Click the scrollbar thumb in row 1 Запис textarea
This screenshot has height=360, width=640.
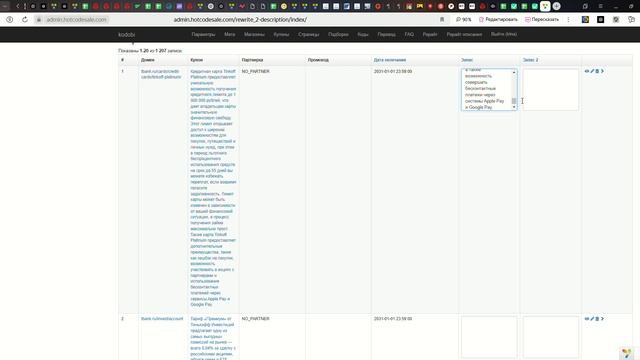click(x=514, y=101)
